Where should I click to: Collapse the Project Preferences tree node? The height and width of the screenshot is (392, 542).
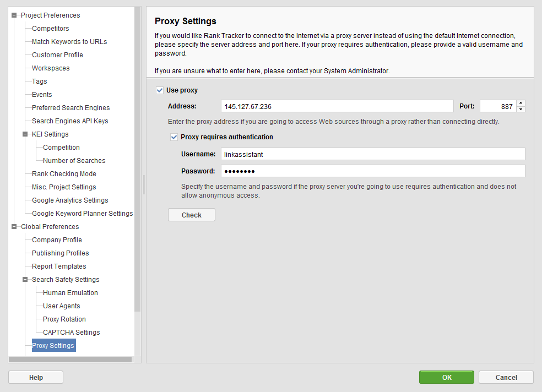(x=14, y=15)
